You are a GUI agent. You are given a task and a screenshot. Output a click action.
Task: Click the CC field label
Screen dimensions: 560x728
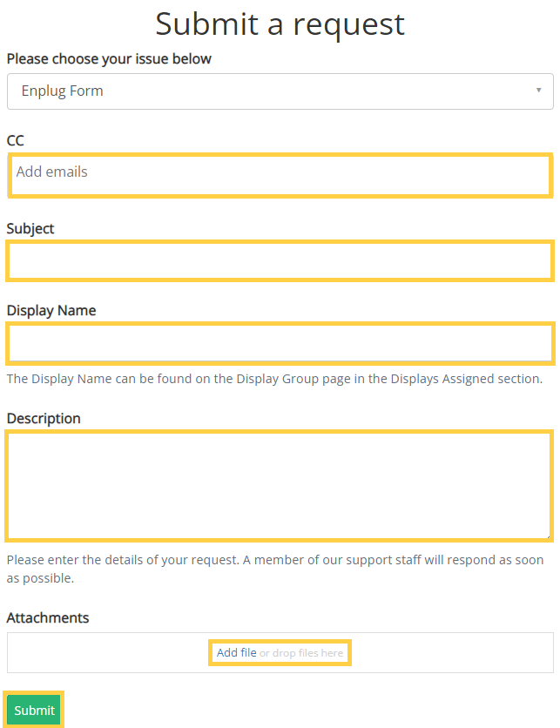click(16, 140)
